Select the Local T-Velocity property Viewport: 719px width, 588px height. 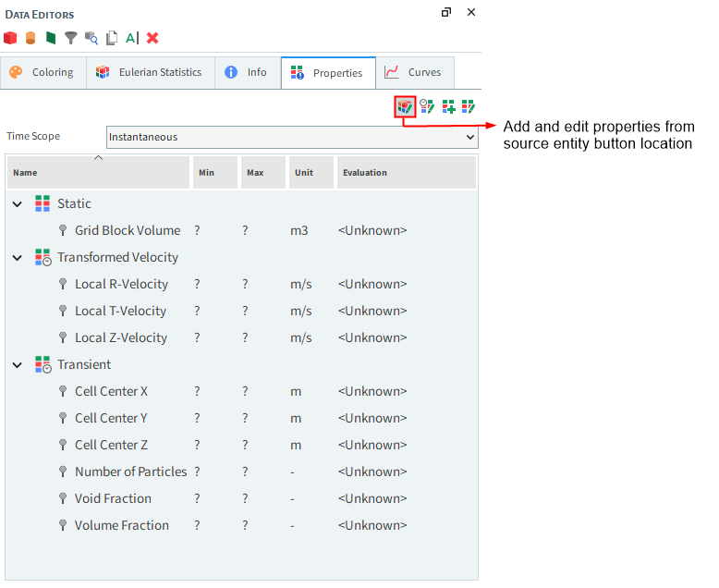[120, 311]
